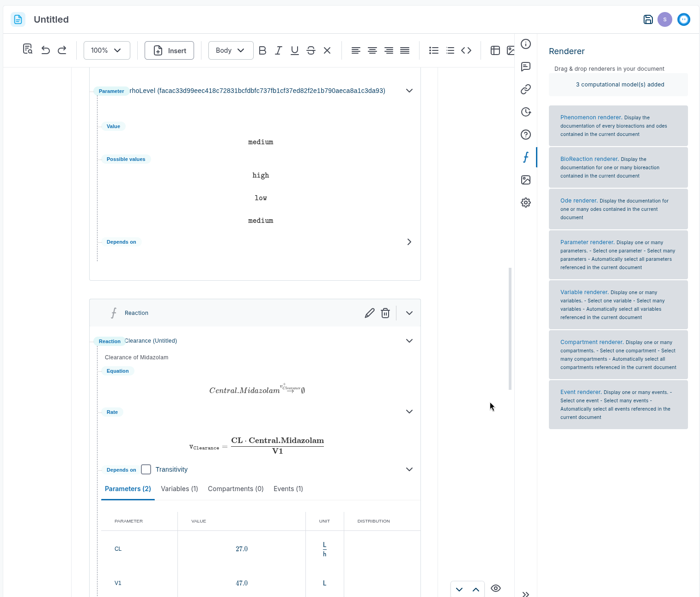Click the document file icon in header
This screenshot has height=597, width=700.
[18, 19]
